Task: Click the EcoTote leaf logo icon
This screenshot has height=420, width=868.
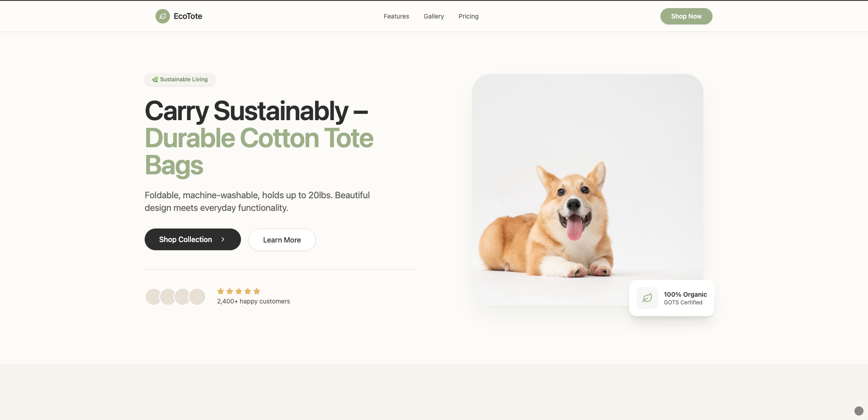Action: (x=163, y=16)
